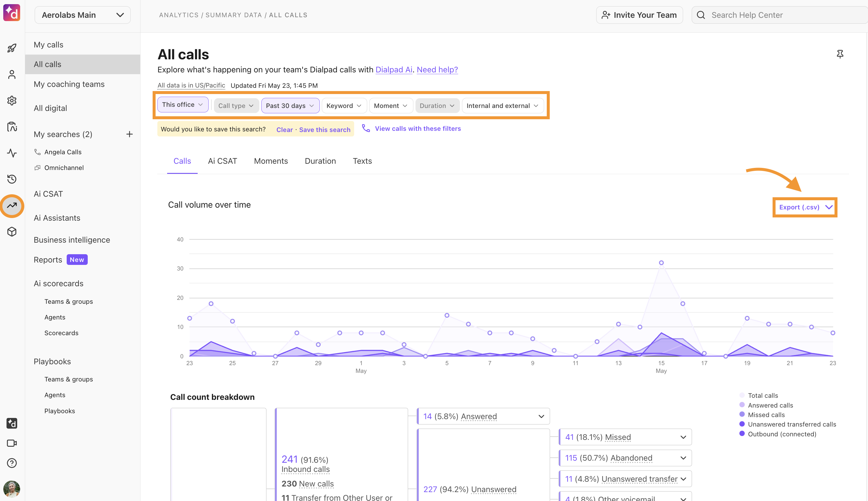Pin the All calls page
Viewport: 868px width, 501px height.
coord(840,54)
